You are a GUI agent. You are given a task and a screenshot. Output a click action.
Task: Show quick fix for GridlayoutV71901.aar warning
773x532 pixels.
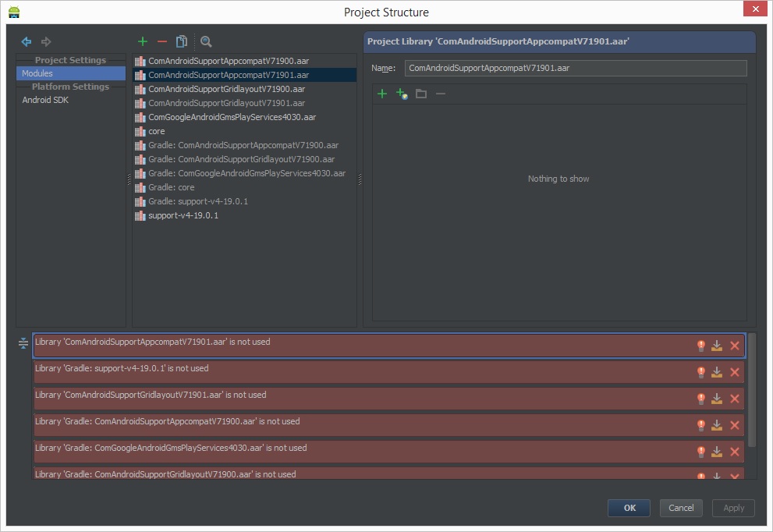701,399
